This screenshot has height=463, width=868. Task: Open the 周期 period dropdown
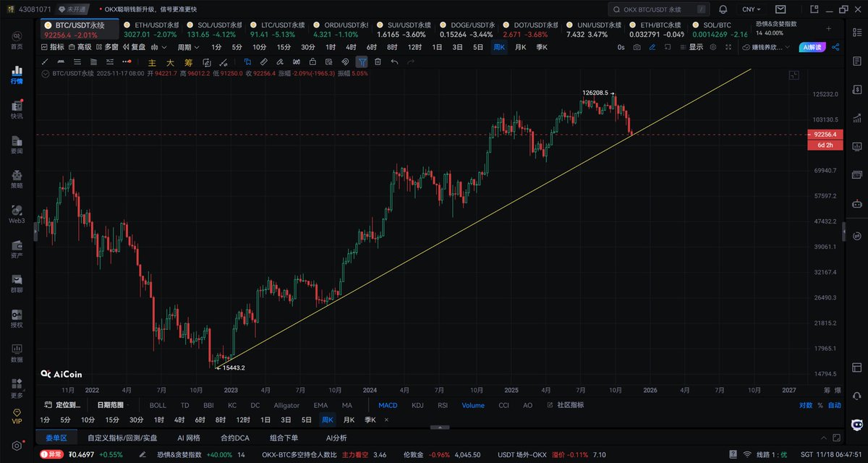tap(188, 47)
